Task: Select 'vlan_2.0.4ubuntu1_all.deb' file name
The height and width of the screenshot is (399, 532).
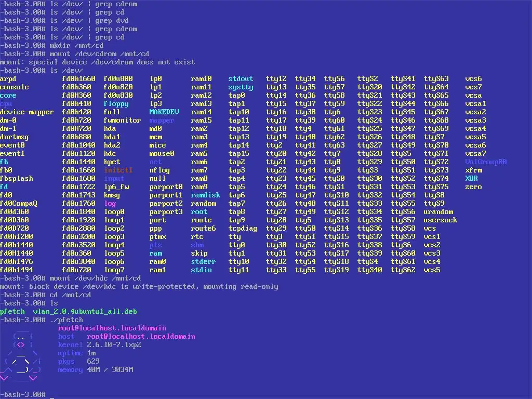Action: click(x=85, y=312)
